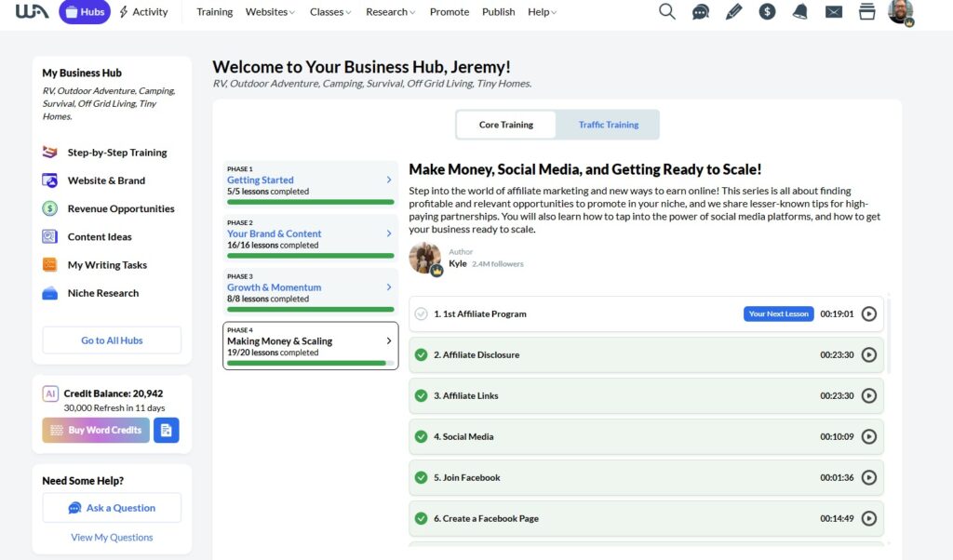The image size is (953, 560).
Task: Open Revenue Opportunities sidebar link
Action: pyautogui.click(x=121, y=208)
